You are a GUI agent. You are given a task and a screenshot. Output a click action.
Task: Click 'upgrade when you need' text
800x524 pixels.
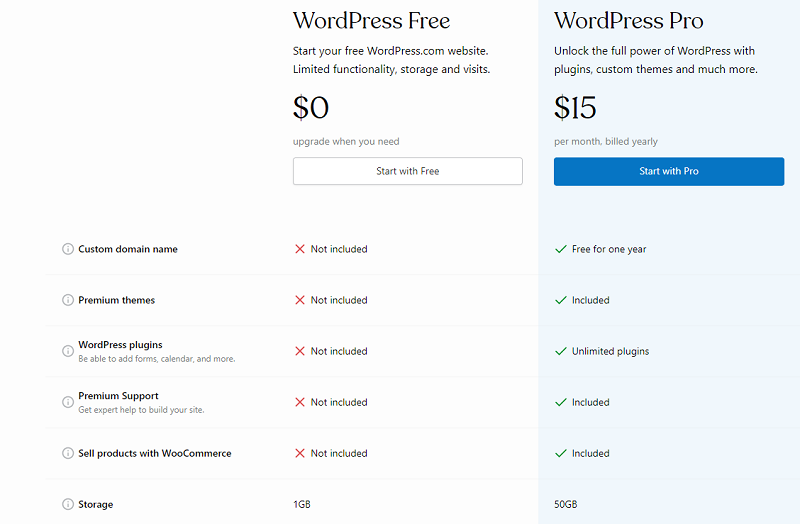(346, 141)
